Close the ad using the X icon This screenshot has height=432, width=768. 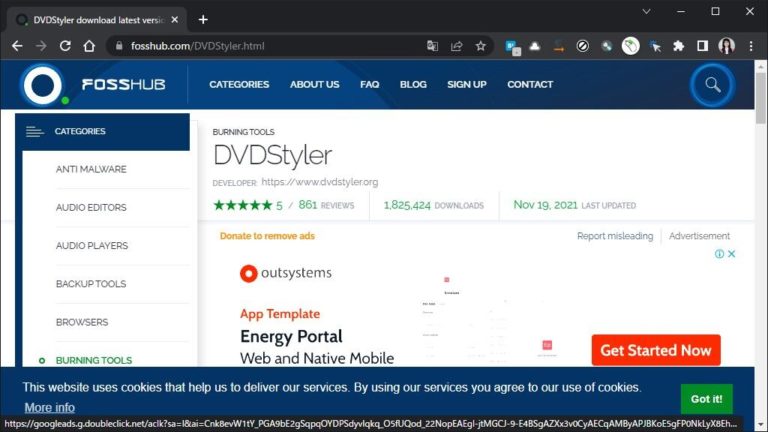[x=731, y=254]
